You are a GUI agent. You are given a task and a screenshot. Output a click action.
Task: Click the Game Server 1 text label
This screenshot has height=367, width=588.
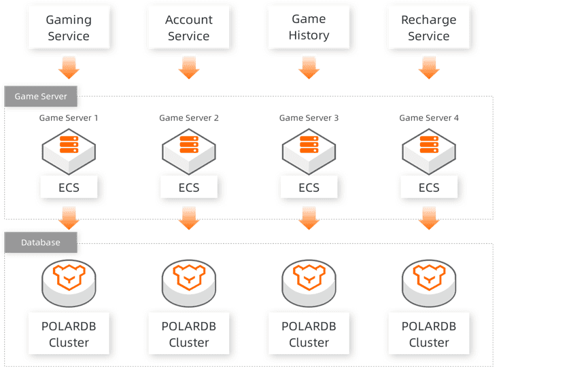pyautogui.click(x=69, y=118)
